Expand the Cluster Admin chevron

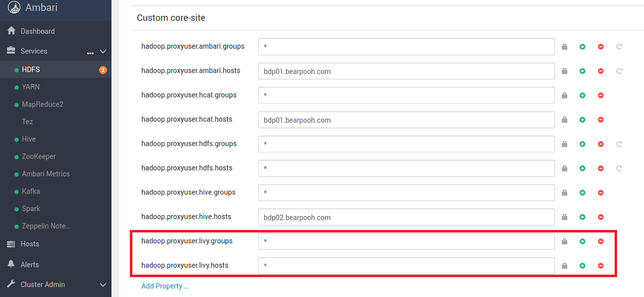(103, 285)
